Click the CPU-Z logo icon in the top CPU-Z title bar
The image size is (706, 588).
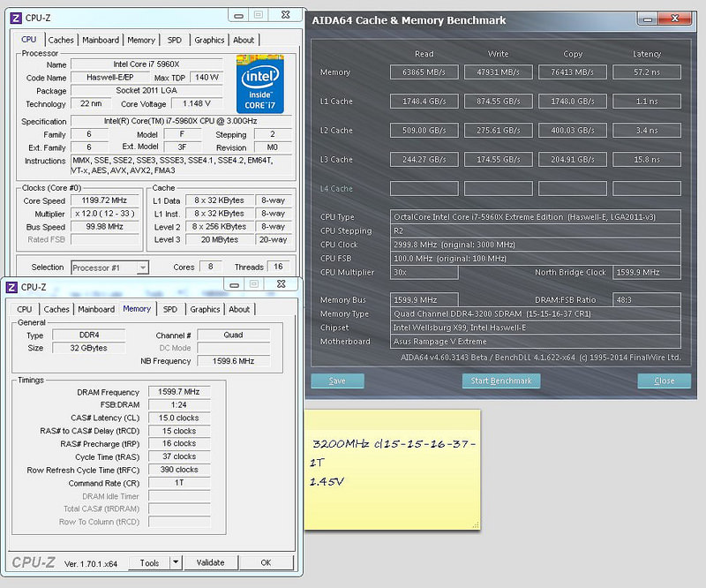16,18
